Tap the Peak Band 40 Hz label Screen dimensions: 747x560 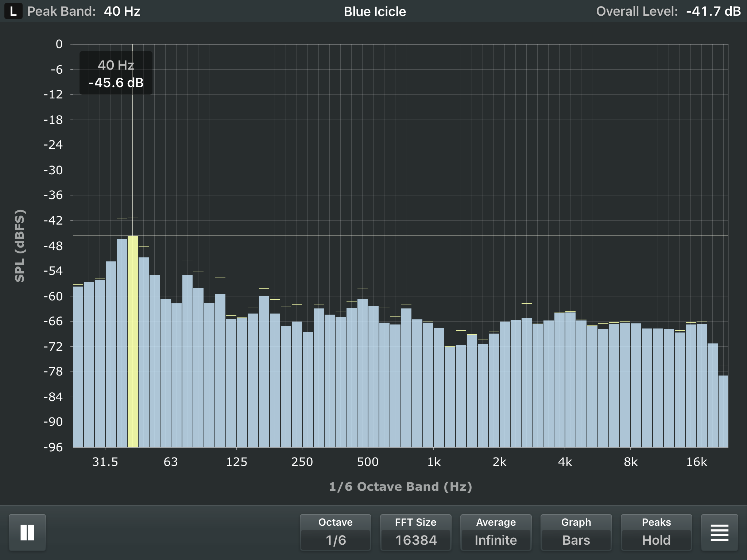pyautogui.click(x=84, y=11)
